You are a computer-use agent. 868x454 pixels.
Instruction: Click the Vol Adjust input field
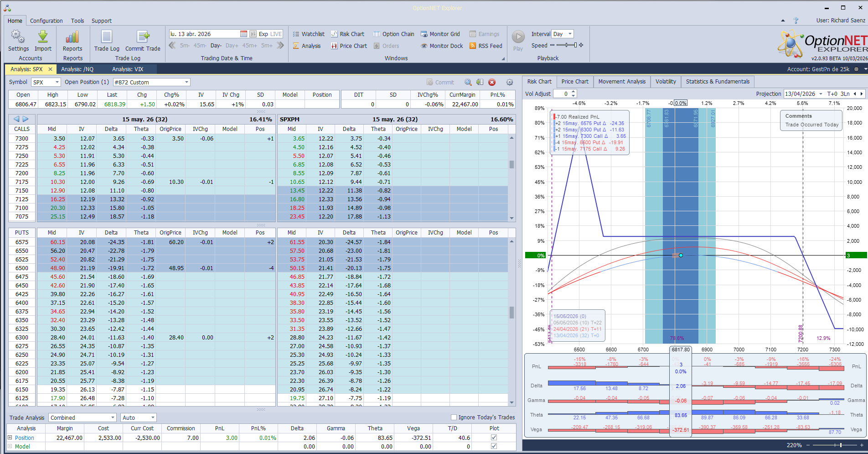(561, 94)
